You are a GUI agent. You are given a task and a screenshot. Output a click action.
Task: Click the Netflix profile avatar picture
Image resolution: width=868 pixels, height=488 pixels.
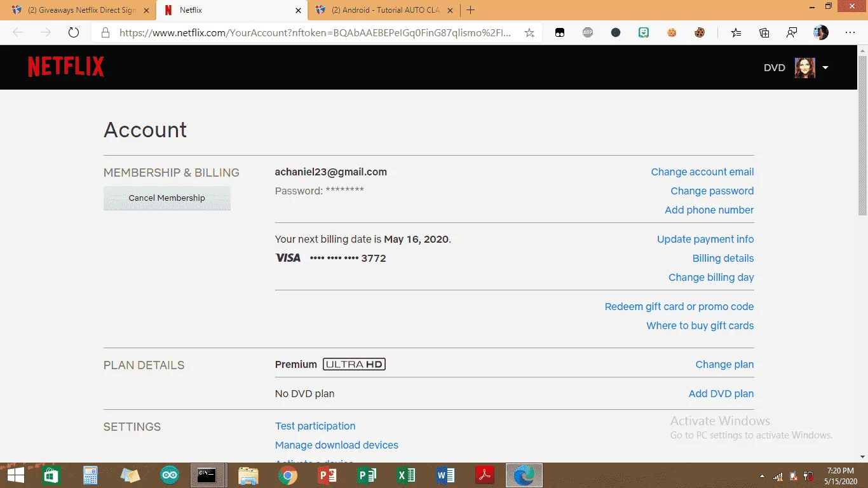click(x=805, y=67)
